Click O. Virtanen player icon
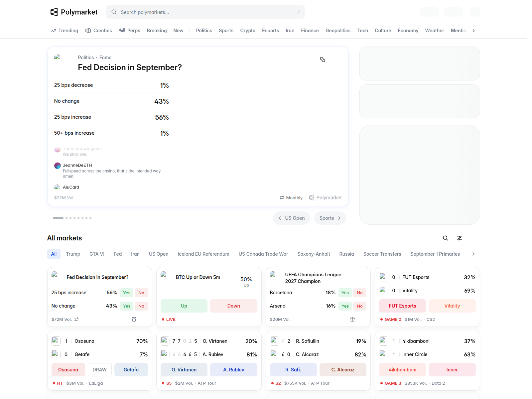The height and width of the screenshot is (399, 532). coord(165,341)
